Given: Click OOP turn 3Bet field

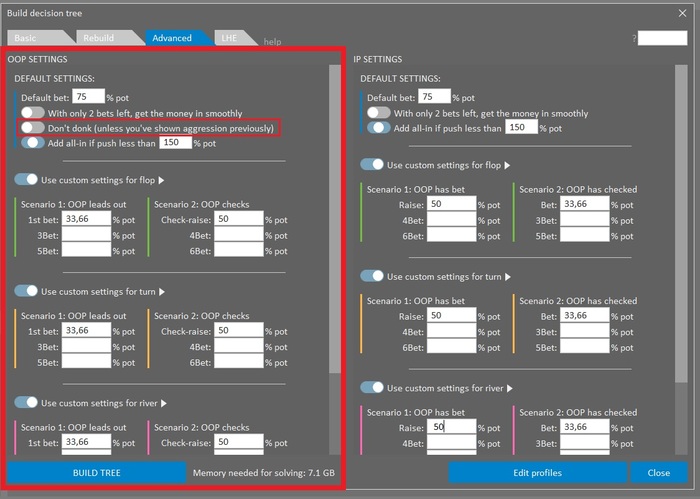Looking at the screenshot, I should click(86, 346).
